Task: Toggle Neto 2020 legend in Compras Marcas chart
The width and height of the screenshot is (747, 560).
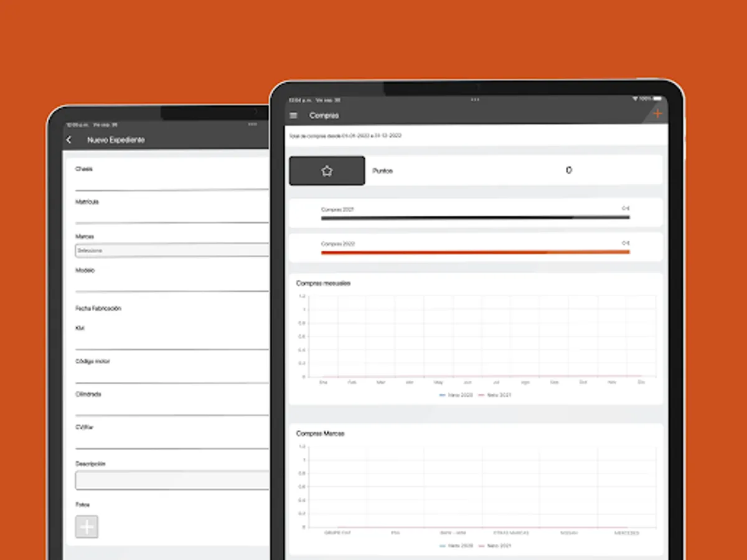Action: (456, 546)
